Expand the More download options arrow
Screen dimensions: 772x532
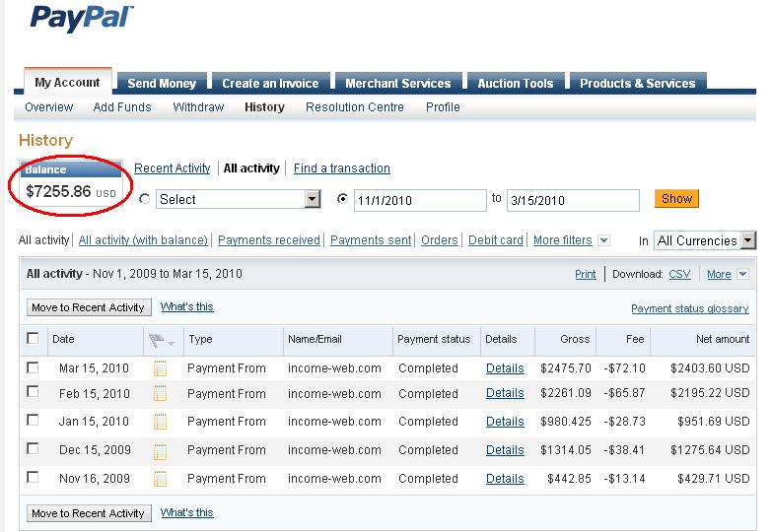click(x=742, y=274)
